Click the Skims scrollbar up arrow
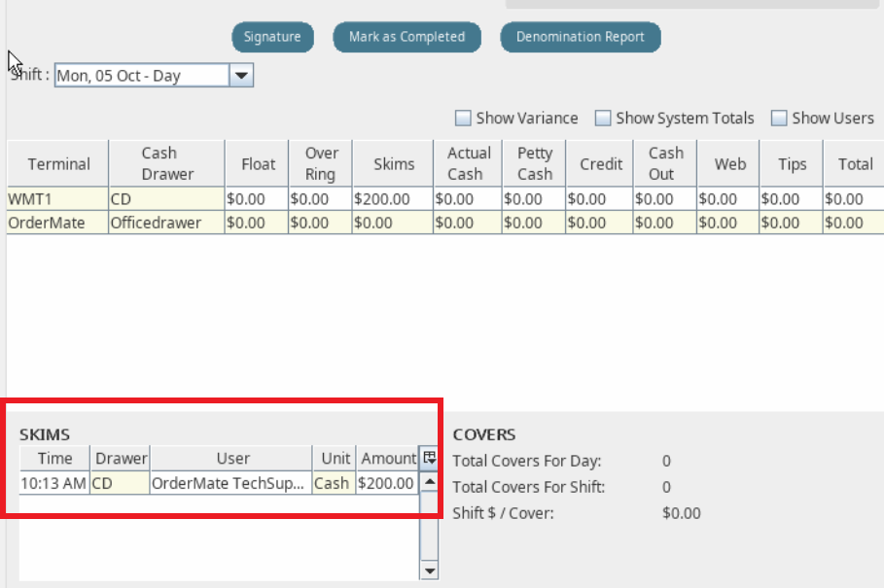This screenshot has height=588, width=884. (429, 481)
